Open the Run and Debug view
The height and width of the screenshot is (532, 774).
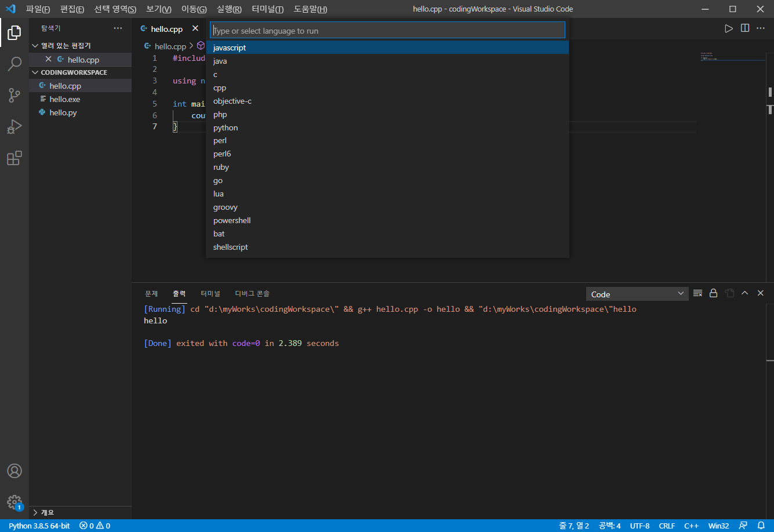[14, 127]
